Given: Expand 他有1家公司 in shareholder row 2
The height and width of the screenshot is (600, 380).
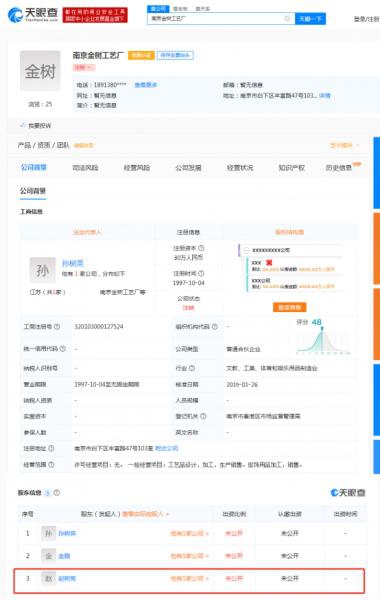Looking at the screenshot, I should click(x=189, y=556).
